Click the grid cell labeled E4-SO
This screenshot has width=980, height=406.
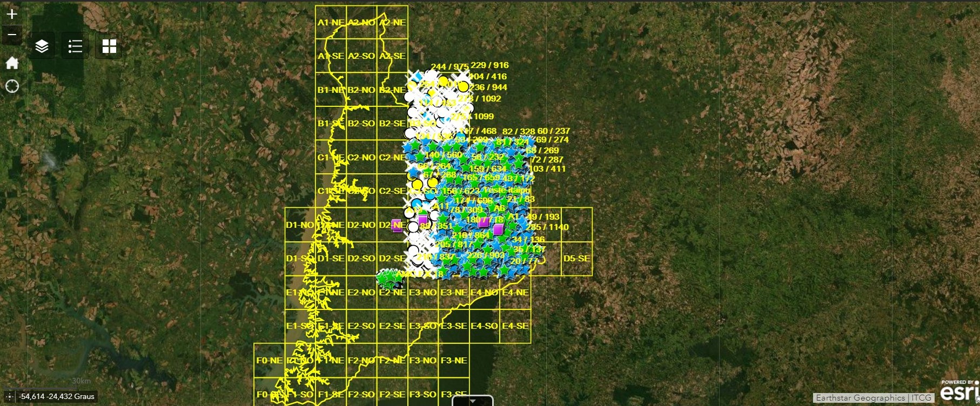[485, 326]
